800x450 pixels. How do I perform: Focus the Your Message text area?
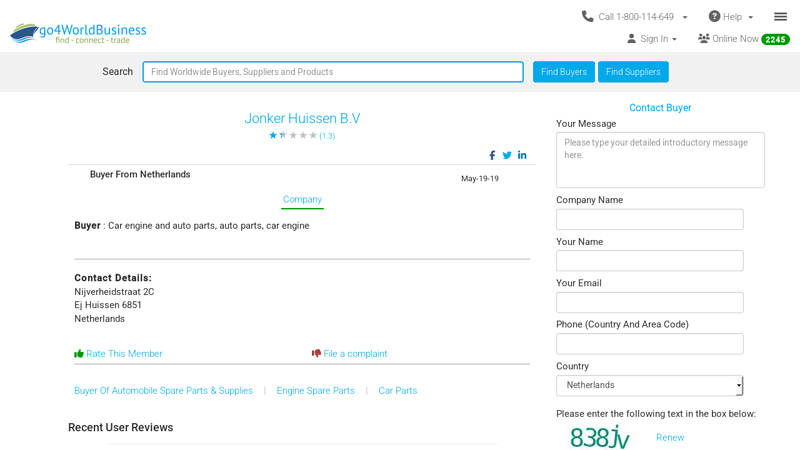660,160
